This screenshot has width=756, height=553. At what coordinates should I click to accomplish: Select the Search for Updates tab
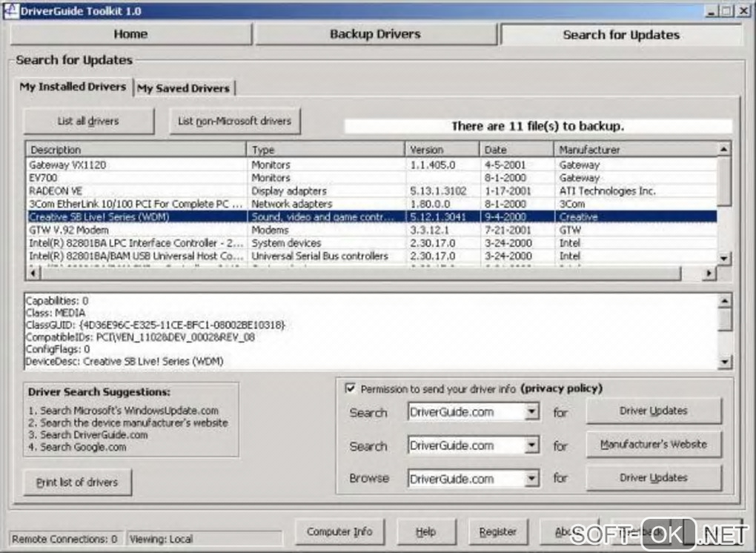621,35
